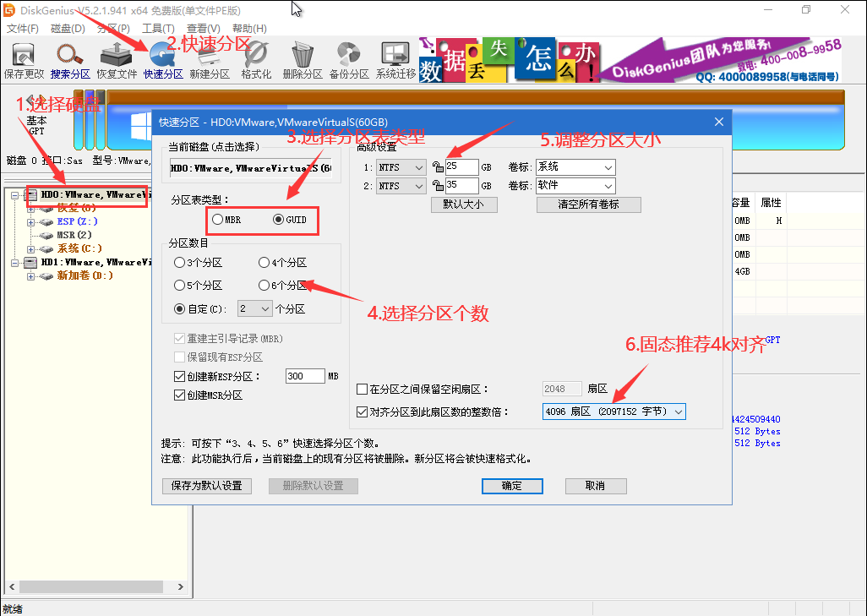Collapse the HD1 disk tree node
This screenshot has height=616, width=867.
coord(15,263)
